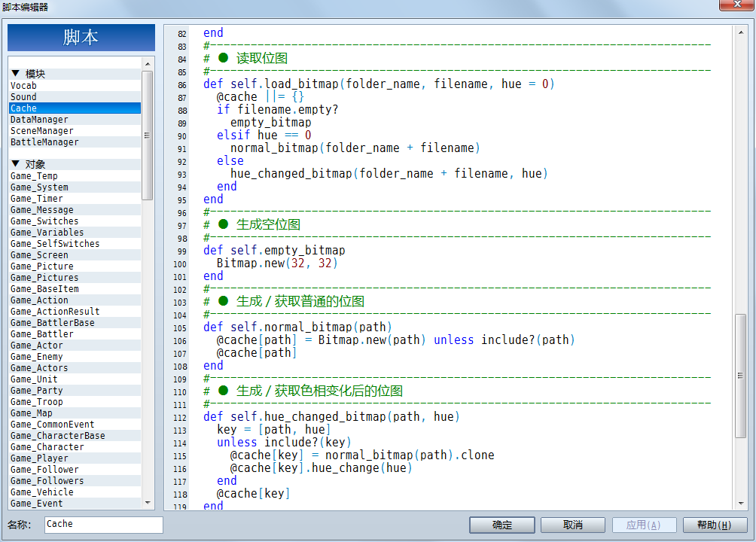Select the Game_Temp script
The width and height of the screenshot is (756, 542).
pyautogui.click(x=75, y=176)
